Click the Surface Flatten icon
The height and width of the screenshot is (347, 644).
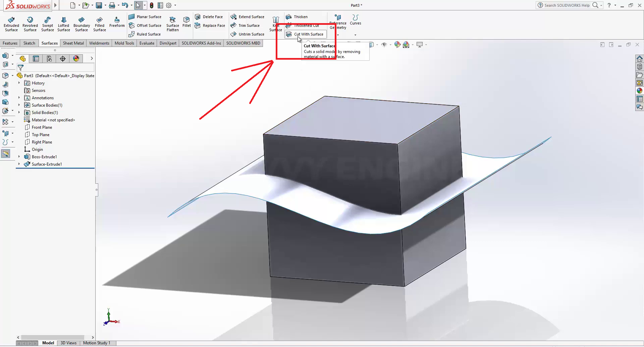point(172,24)
